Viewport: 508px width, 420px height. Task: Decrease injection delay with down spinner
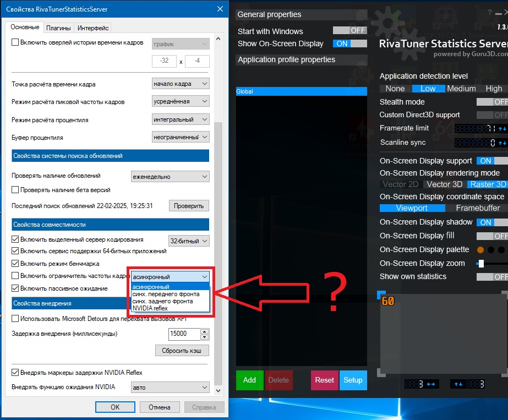[x=204, y=337]
